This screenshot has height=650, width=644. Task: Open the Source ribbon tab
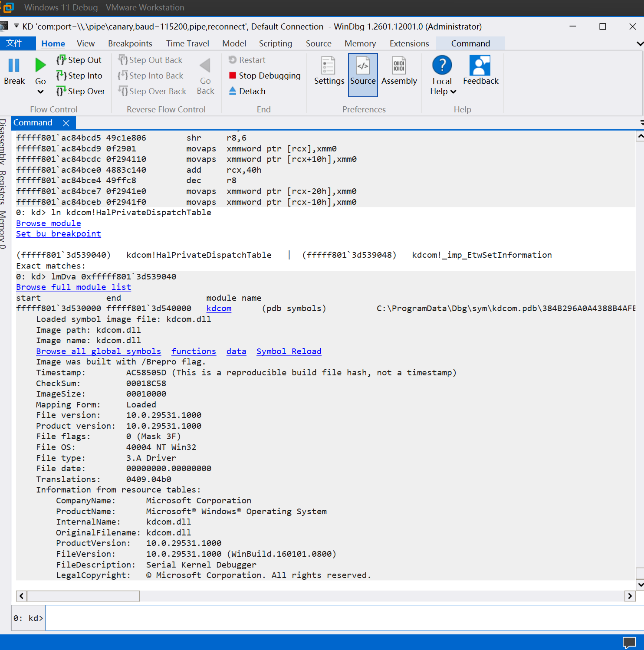[319, 43]
